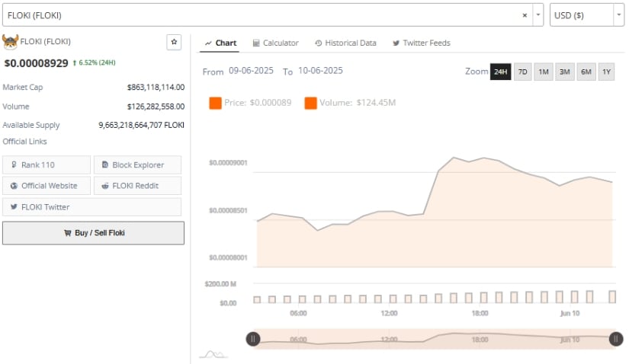Viewport: 629px width, 364px height.
Task: Open the From date picker 09-06-2025
Action: (252, 71)
